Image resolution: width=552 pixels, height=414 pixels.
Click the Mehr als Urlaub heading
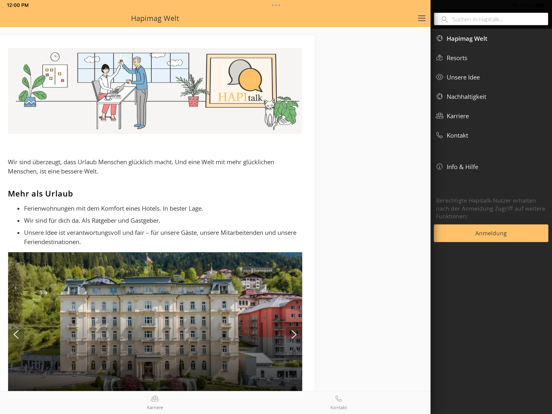click(40, 194)
